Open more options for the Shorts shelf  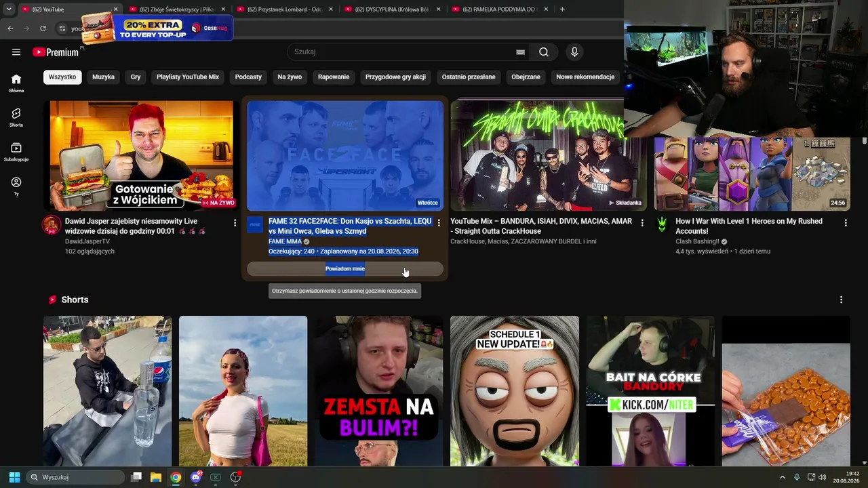(842, 300)
